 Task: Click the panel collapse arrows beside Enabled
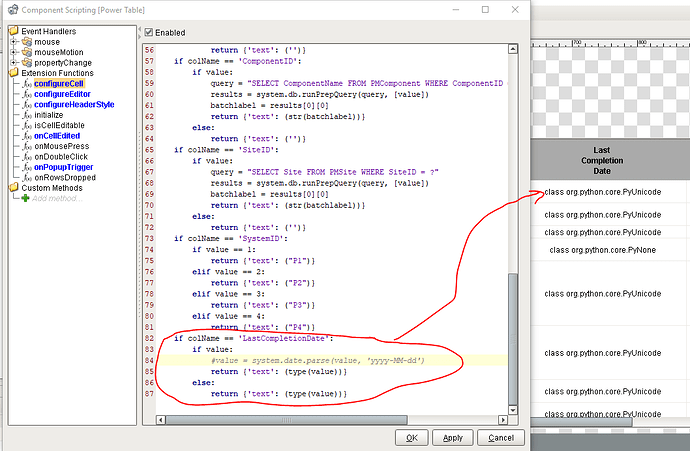[139, 32]
